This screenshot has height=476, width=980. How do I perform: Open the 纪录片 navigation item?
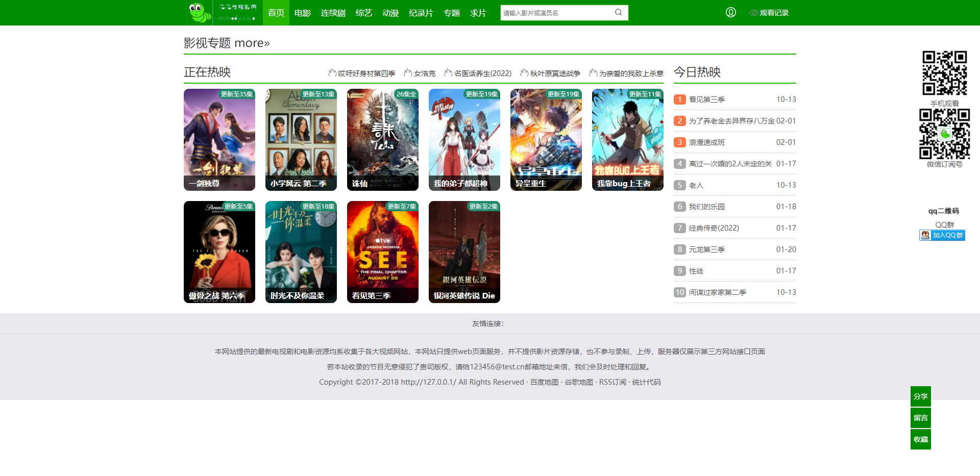[x=421, y=13]
